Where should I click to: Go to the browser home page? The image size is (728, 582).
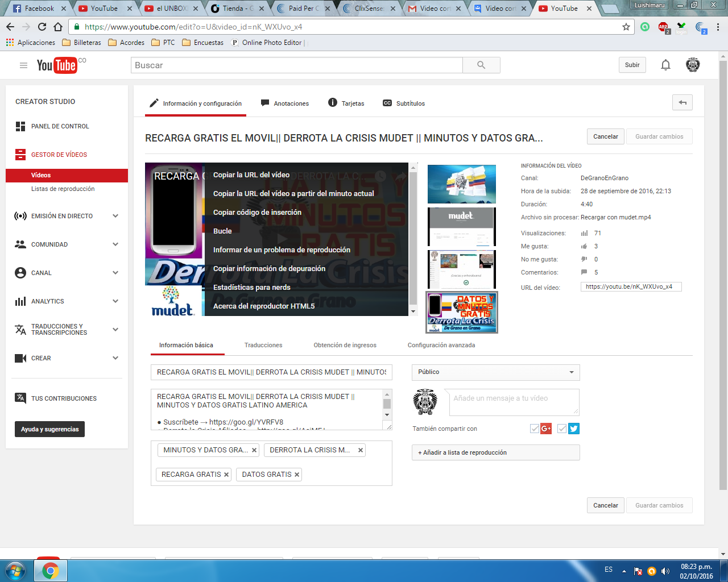(x=58, y=27)
